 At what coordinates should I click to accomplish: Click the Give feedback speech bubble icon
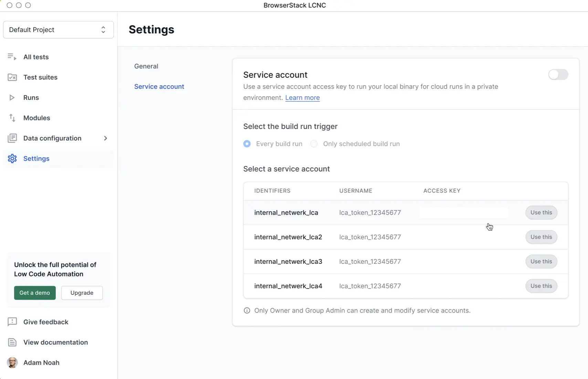pyautogui.click(x=12, y=322)
